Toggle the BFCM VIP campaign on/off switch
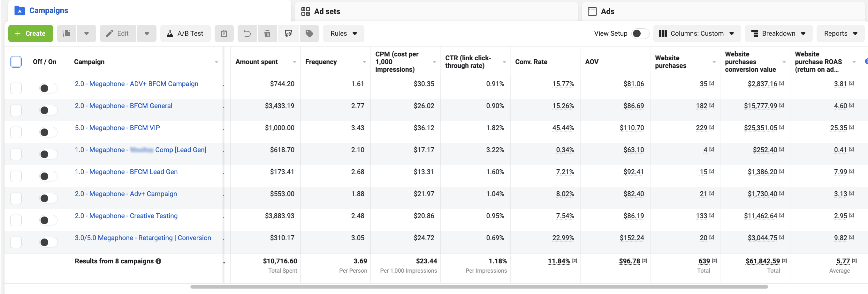868x294 pixels. click(48, 132)
